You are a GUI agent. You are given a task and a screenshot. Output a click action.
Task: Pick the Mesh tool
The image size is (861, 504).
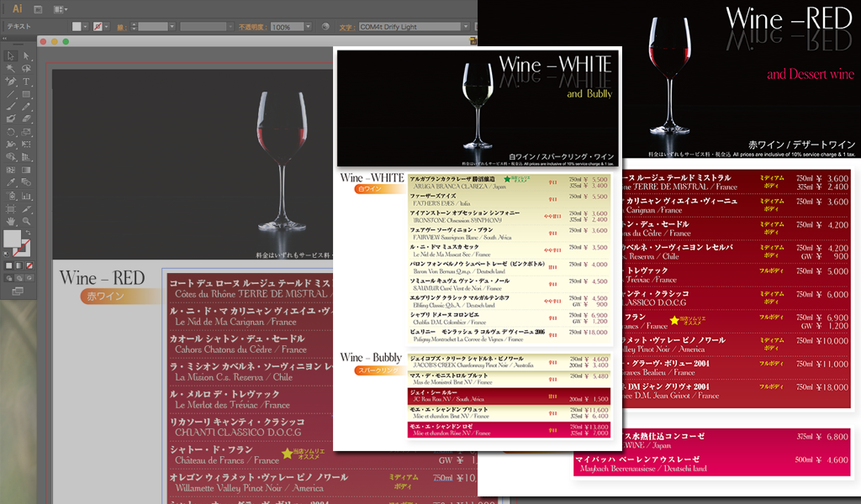pos(10,170)
